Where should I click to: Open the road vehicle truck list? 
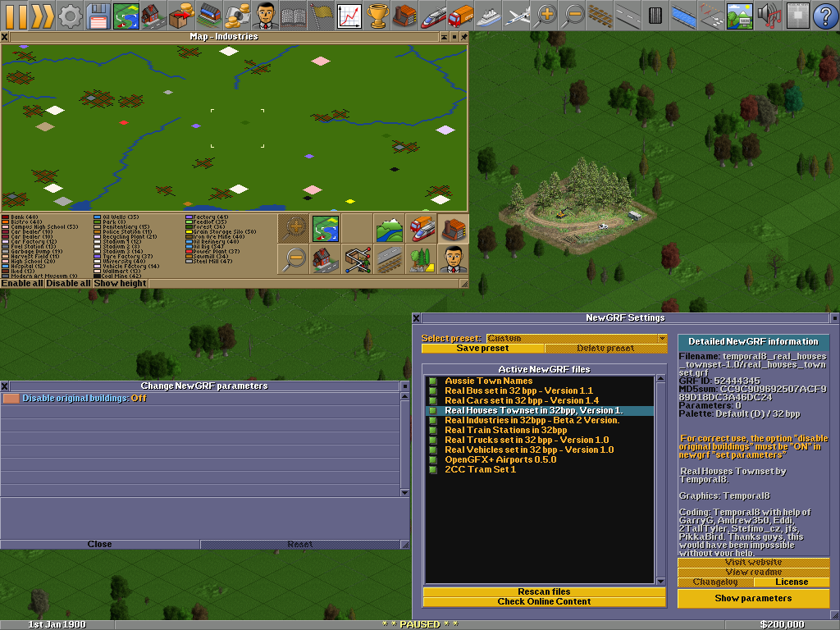[x=460, y=15]
